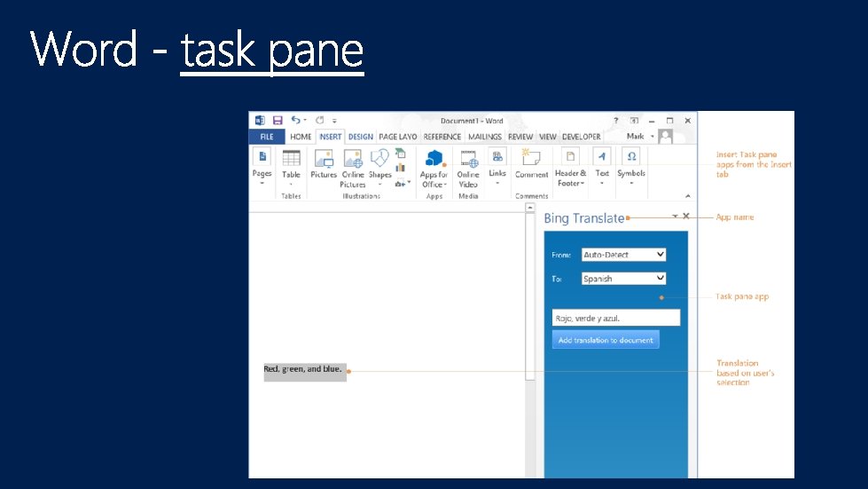868x489 pixels.
Task: Insert a Table from the ribbon
Action: tap(291, 166)
